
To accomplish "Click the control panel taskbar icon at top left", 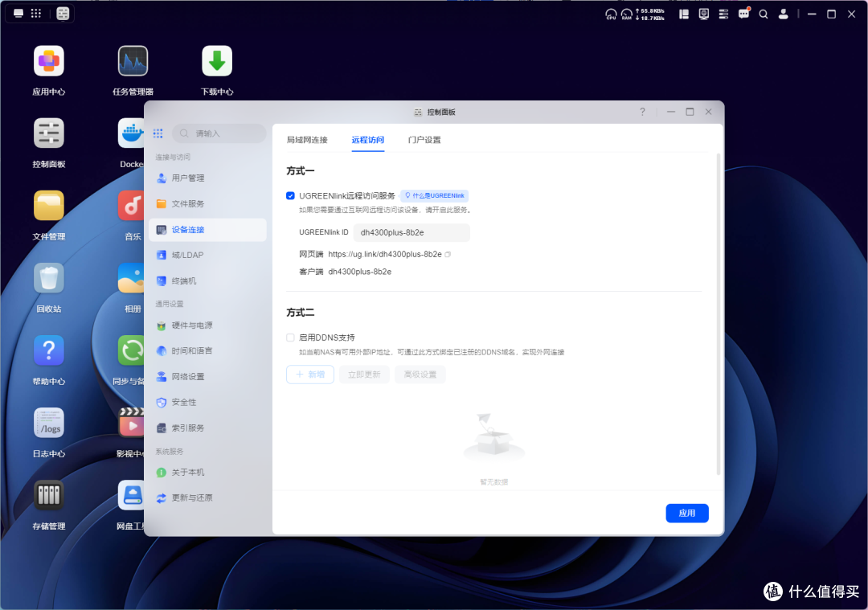I will 63,14.
